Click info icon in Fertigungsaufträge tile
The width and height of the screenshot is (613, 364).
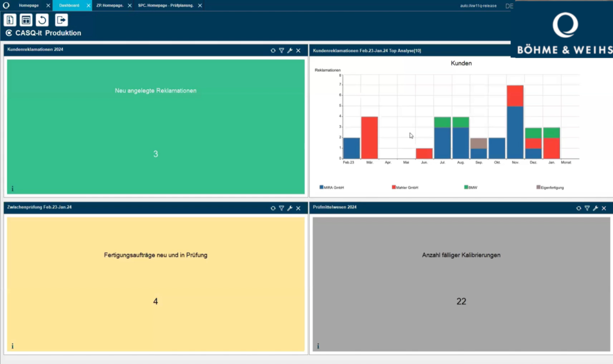click(13, 346)
